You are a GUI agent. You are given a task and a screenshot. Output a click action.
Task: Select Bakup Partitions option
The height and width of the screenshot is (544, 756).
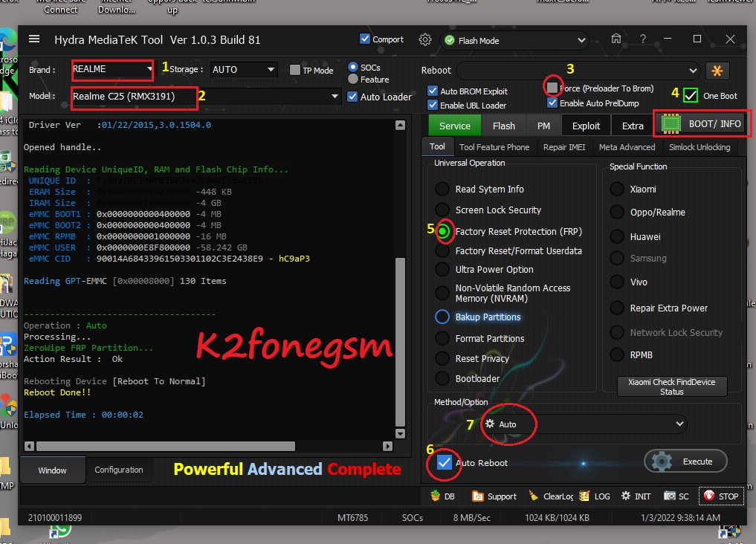442,317
